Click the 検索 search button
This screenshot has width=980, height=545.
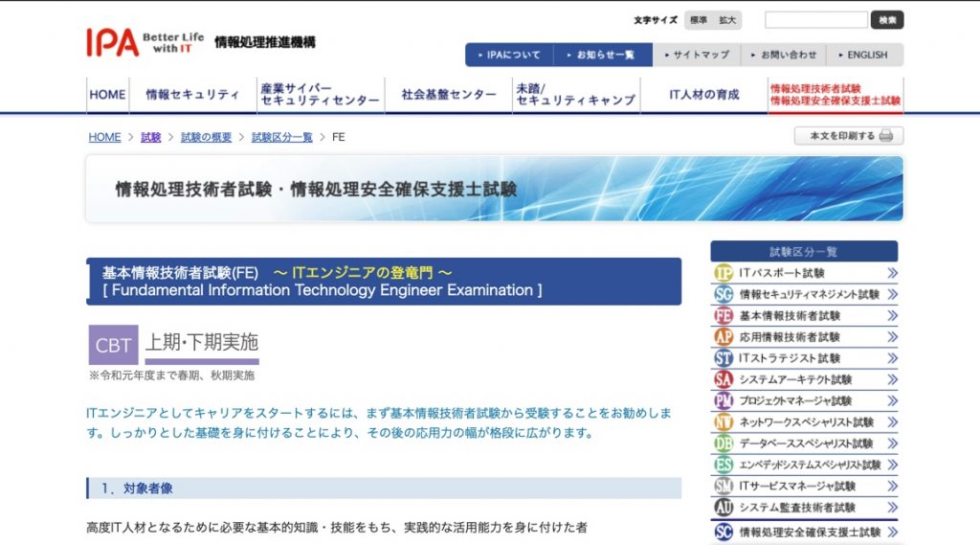tap(887, 20)
